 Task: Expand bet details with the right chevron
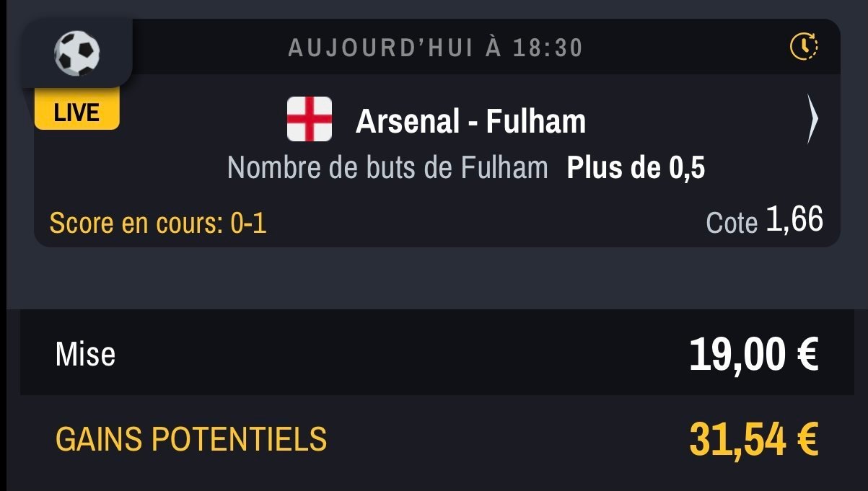click(x=812, y=119)
